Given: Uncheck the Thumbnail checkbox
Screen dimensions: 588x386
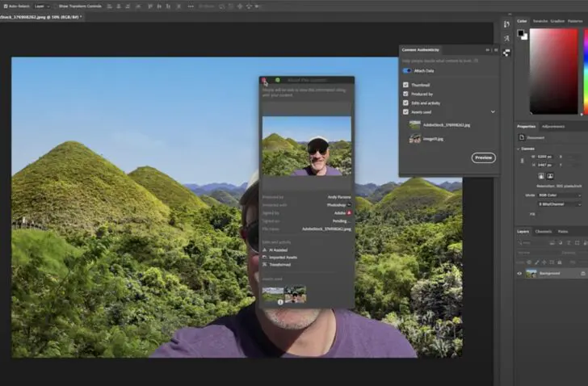Looking at the screenshot, I should point(405,85).
